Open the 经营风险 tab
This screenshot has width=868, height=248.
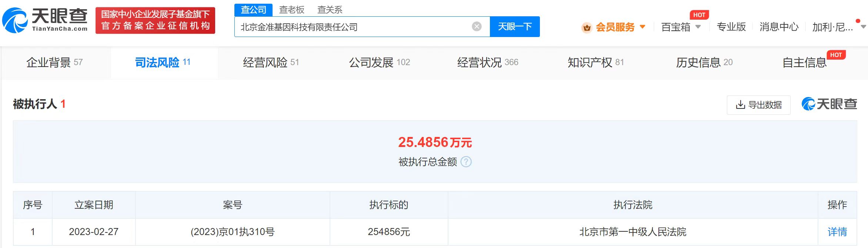click(271, 63)
